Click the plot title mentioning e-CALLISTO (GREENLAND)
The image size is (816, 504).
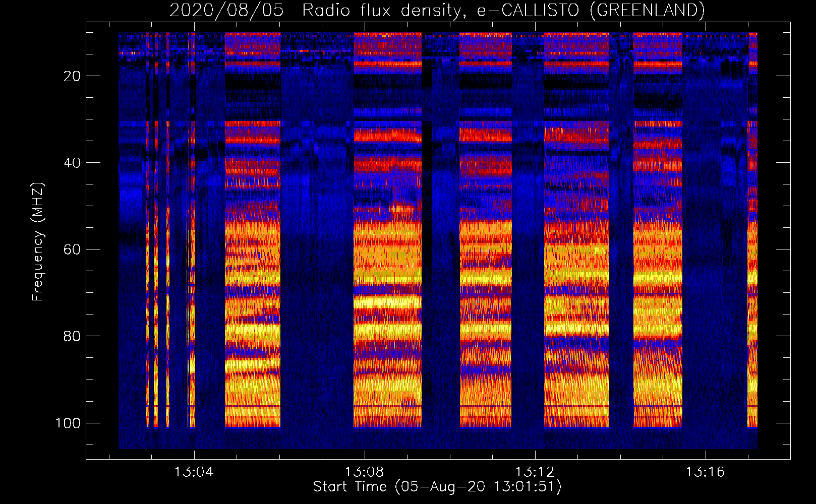pos(437,10)
